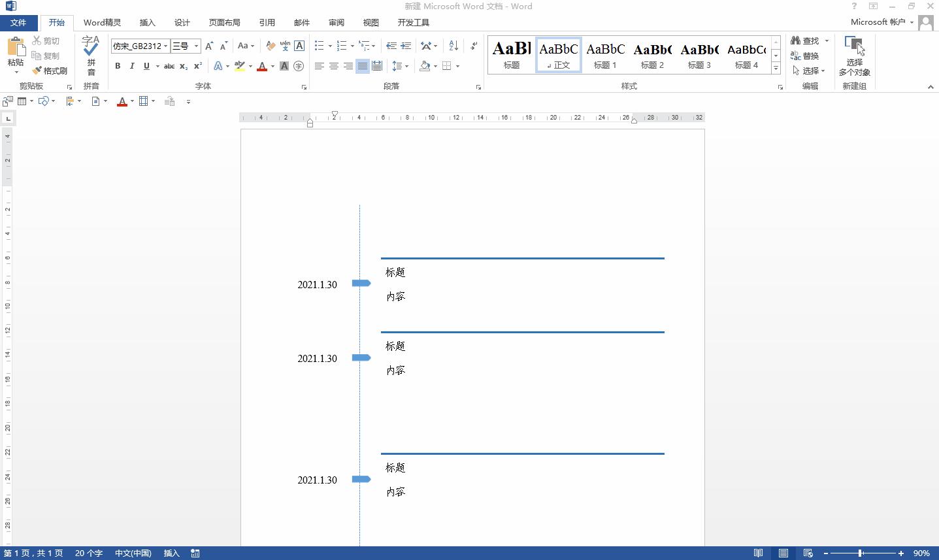The height and width of the screenshot is (560, 939).
Task: Apply the 标题 1 style
Action: 605,55
